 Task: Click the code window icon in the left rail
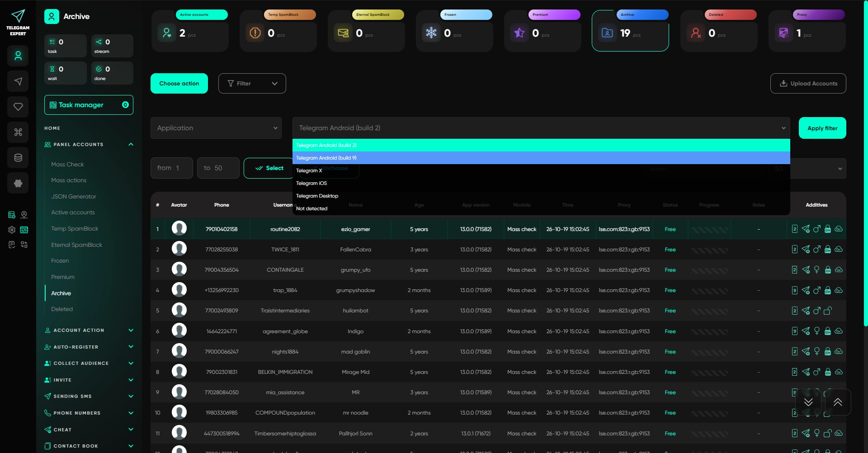pos(24,230)
